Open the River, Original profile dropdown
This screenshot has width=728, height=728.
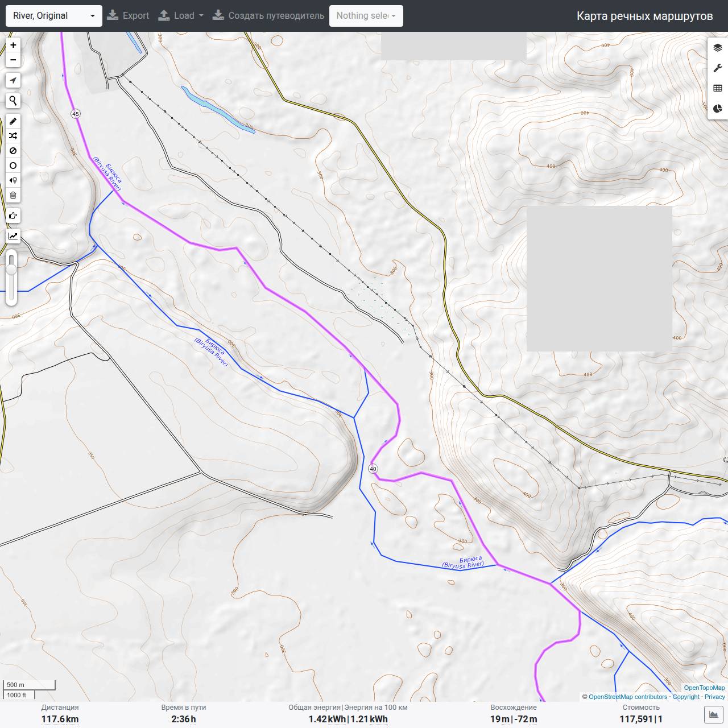(x=54, y=16)
